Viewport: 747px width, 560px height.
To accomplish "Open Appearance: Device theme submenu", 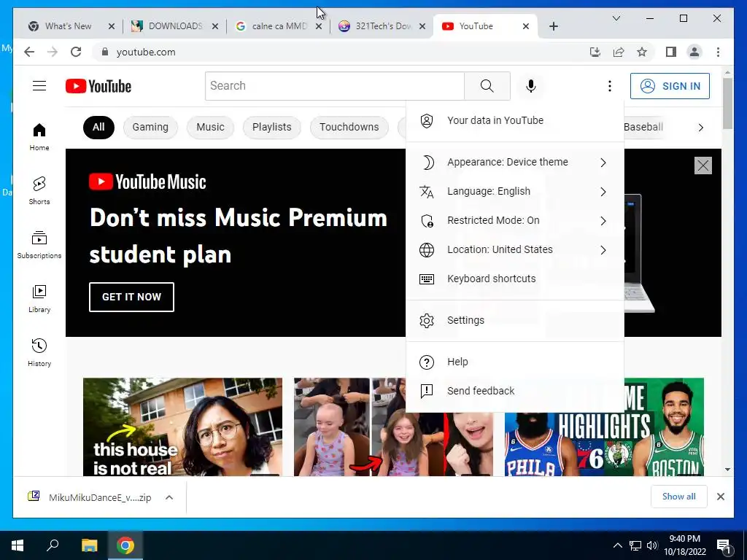I will tap(514, 162).
